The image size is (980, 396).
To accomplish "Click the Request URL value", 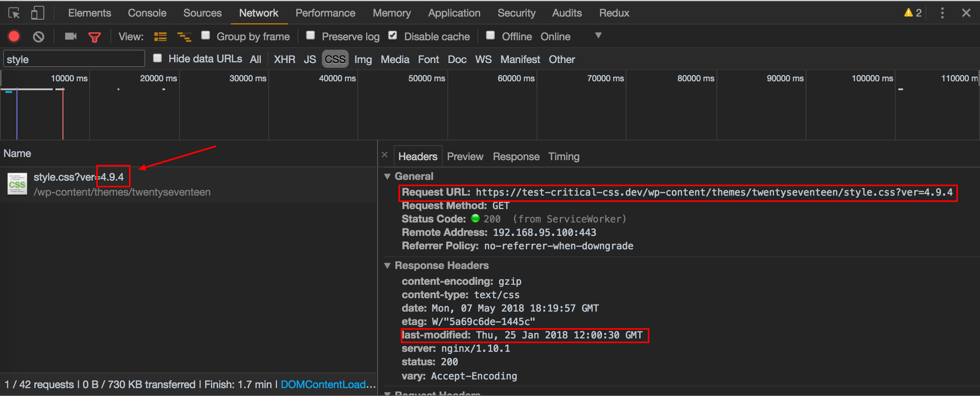I will 714,192.
